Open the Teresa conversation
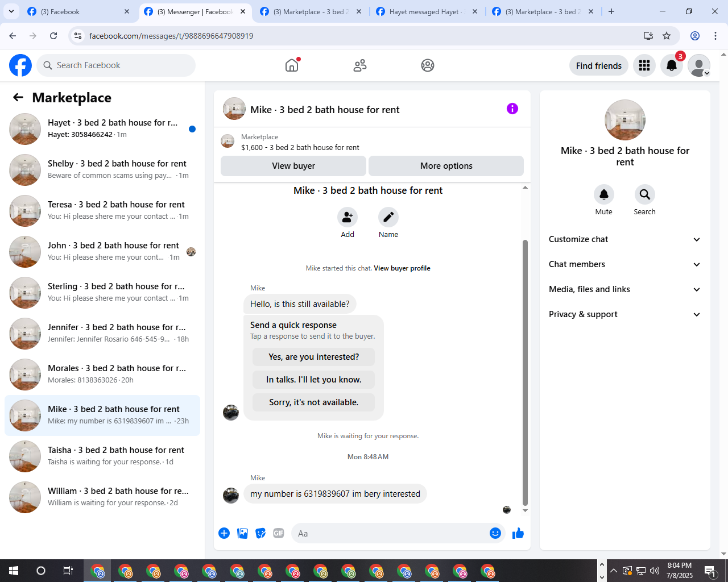The image size is (728, 582). pyautogui.click(x=102, y=211)
